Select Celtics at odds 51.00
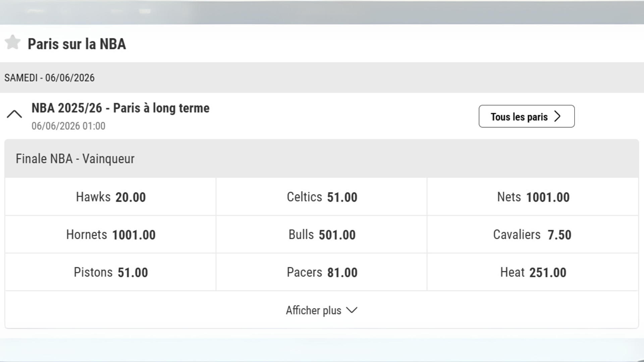644x362 pixels. point(321,197)
